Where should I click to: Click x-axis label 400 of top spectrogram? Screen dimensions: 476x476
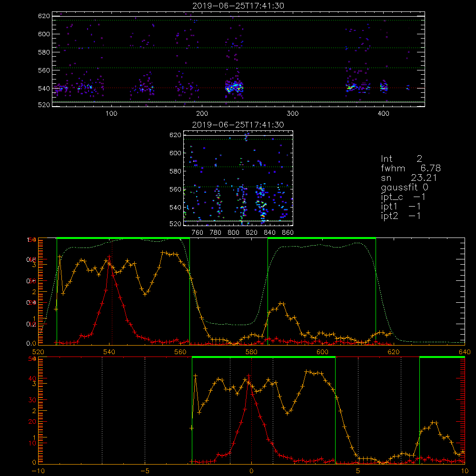pos(383,114)
